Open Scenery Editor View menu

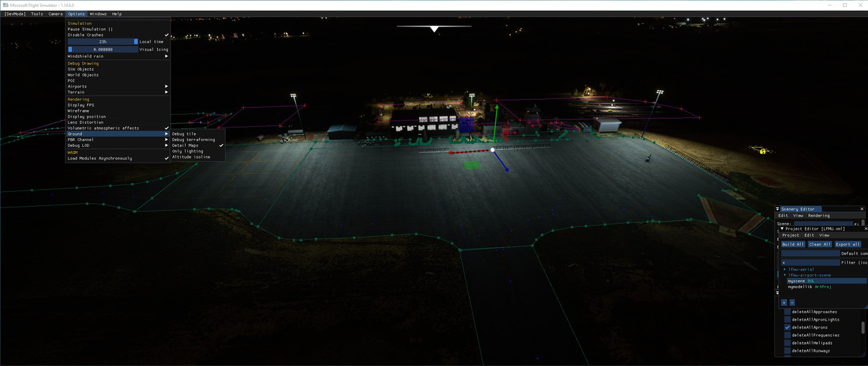click(798, 216)
